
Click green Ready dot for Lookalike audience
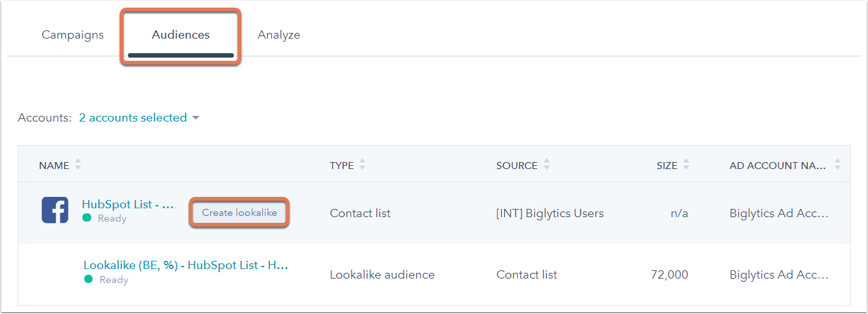pyautogui.click(x=88, y=280)
